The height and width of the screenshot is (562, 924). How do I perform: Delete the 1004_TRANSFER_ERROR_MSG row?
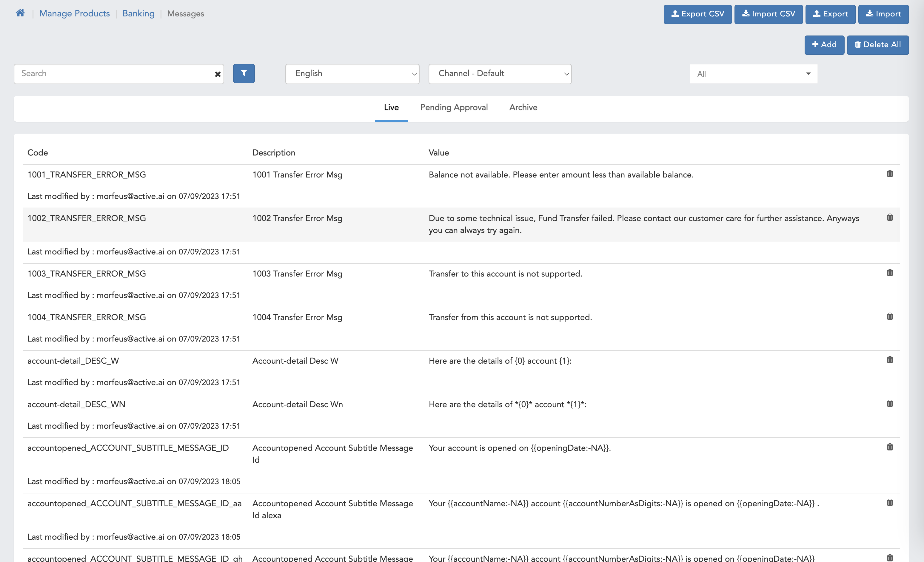(x=890, y=316)
